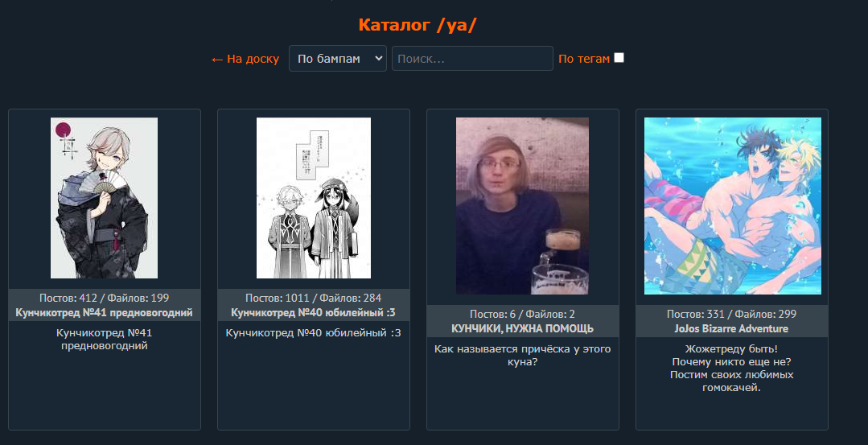Open the JoJos Bizarre Adventure artwork thumbnail

732,206
